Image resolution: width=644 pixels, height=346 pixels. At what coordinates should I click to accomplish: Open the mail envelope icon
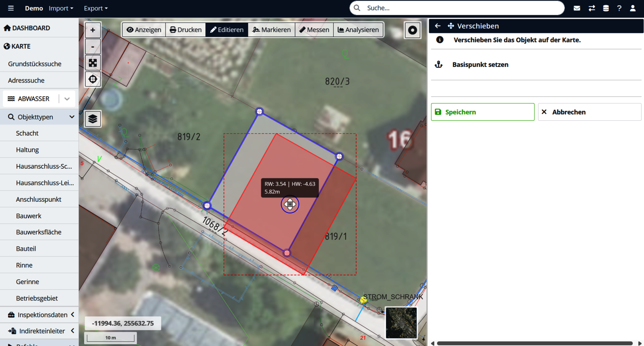click(577, 8)
